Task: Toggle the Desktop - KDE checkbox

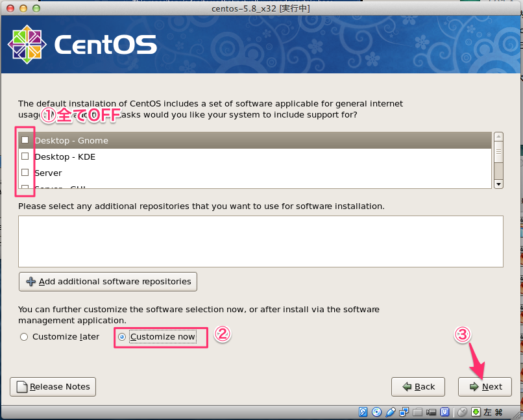Action: tap(25, 156)
